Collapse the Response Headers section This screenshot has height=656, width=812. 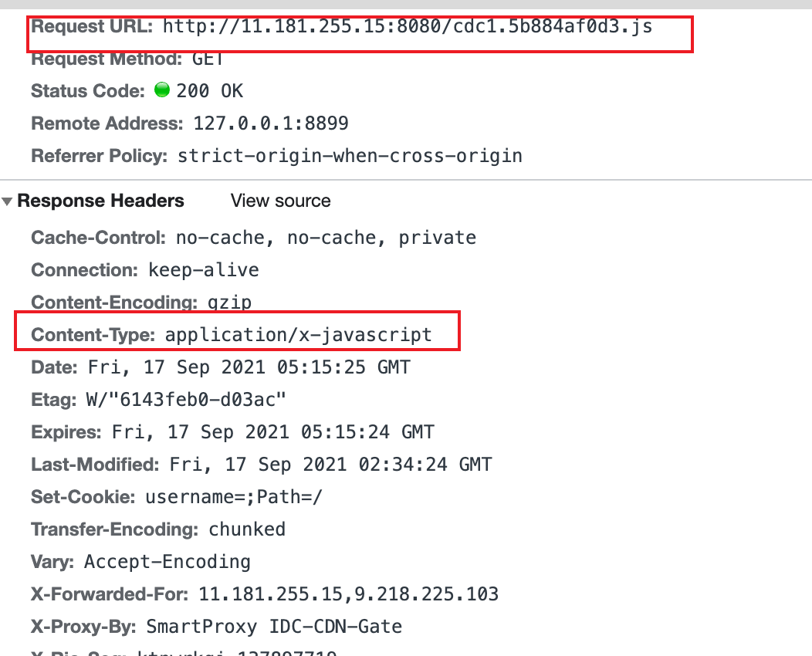[7, 201]
